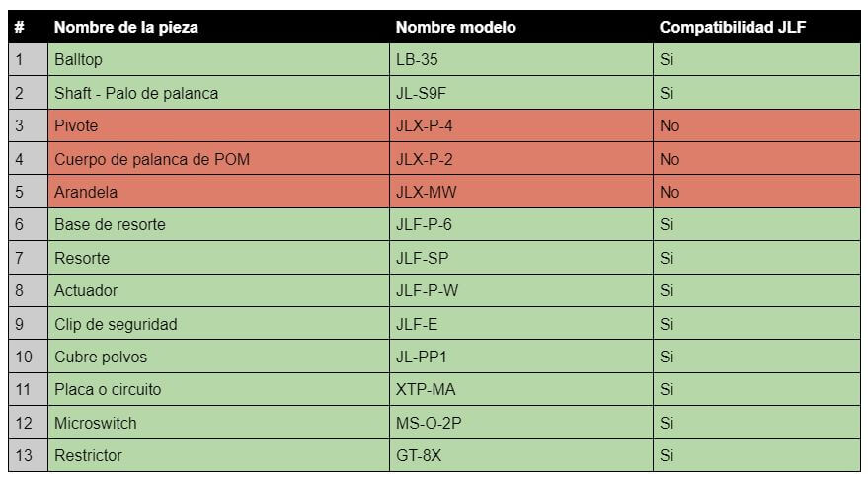The width and height of the screenshot is (868, 478).
Task: Click the "Nombre de la pieza" column header
Action: (x=126, y=28)
